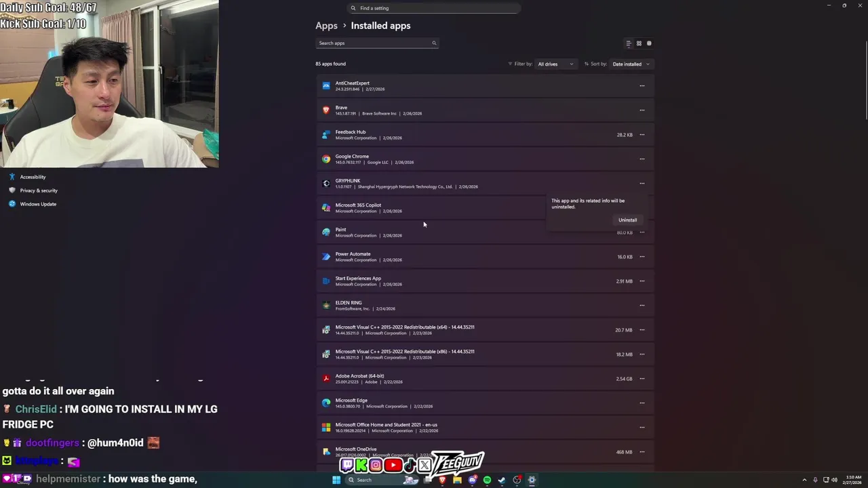Click the Microsoft Edge app icon in list
Image resolution: width=868 pixels, height=488 pixels.
pyautogui.click(x=326, y=403)
